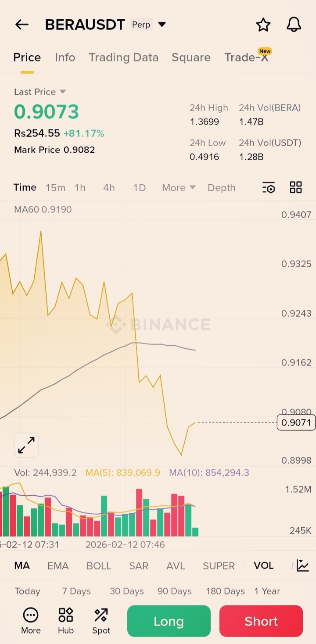
Task: Open the BERAUSDT Perp pair dropdown
Action: click(162, 25)
